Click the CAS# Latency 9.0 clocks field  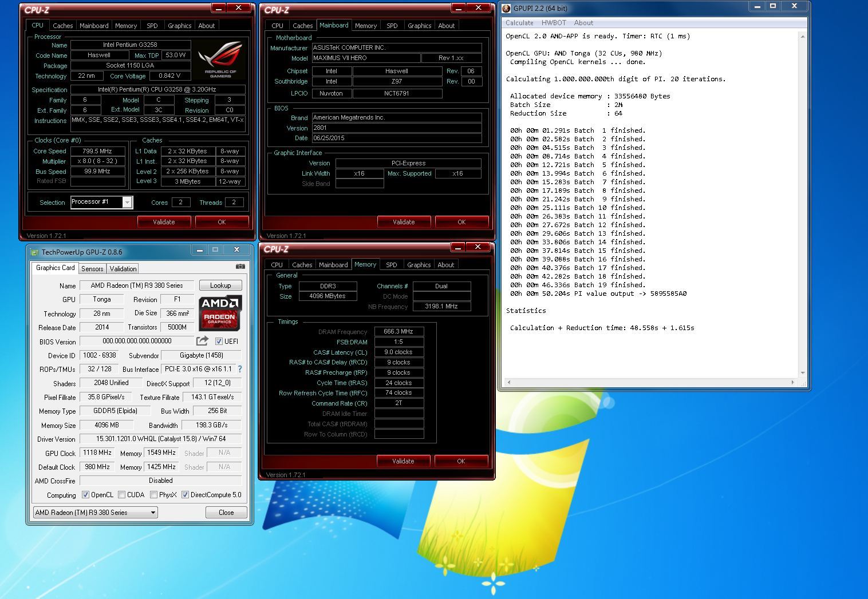pos(399,352)
